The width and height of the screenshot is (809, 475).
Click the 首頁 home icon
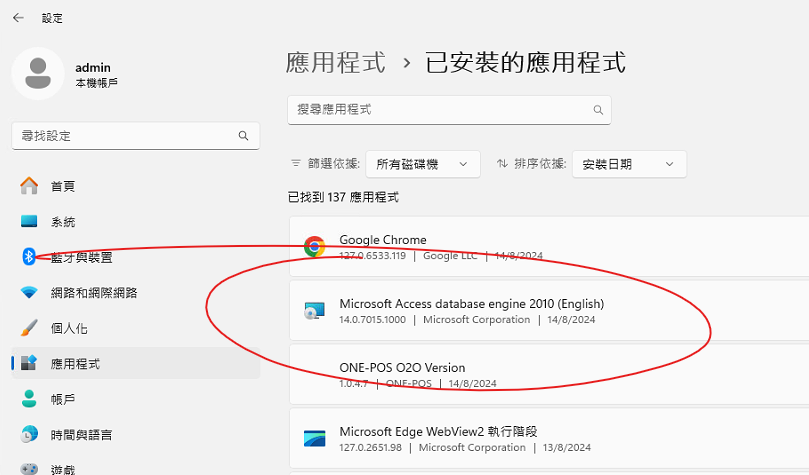pyautogui.click(x=29, y=186)
